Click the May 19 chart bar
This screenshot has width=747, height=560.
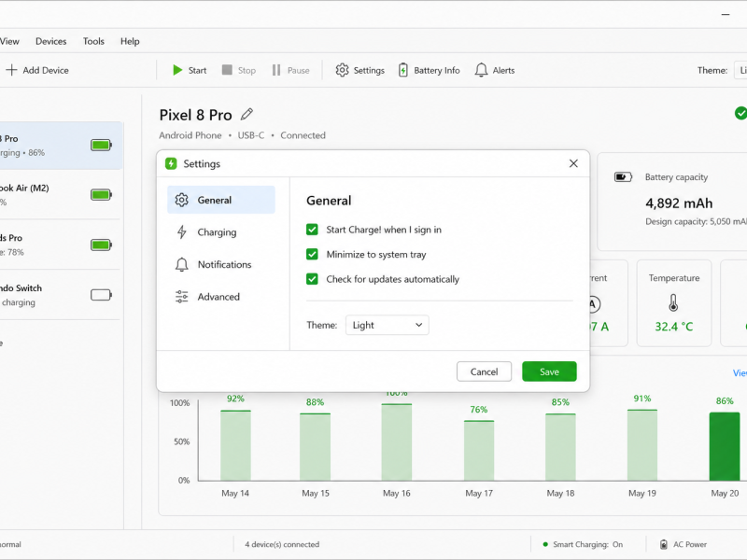click(x=642, y=445)
